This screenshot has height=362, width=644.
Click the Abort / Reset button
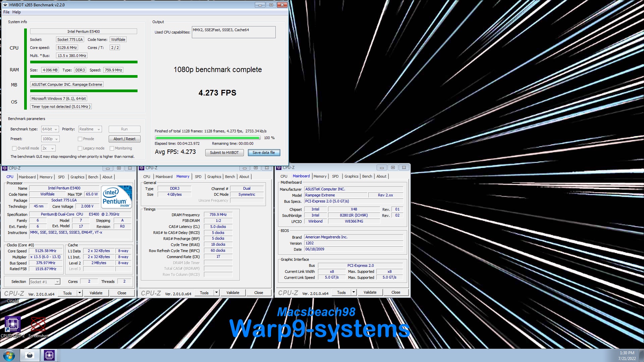point(124,139)
